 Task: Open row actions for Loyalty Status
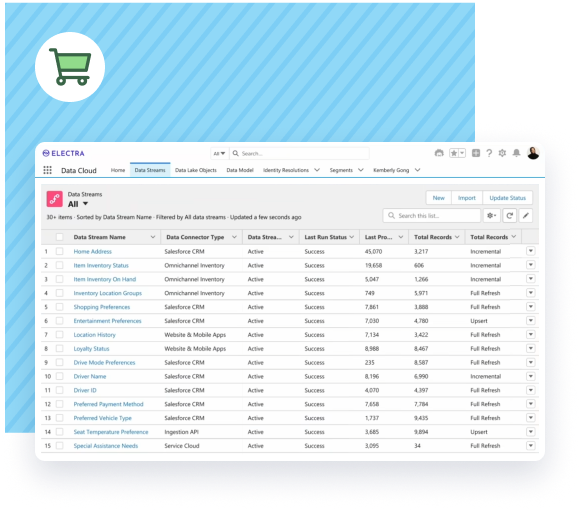pos(531,348)
